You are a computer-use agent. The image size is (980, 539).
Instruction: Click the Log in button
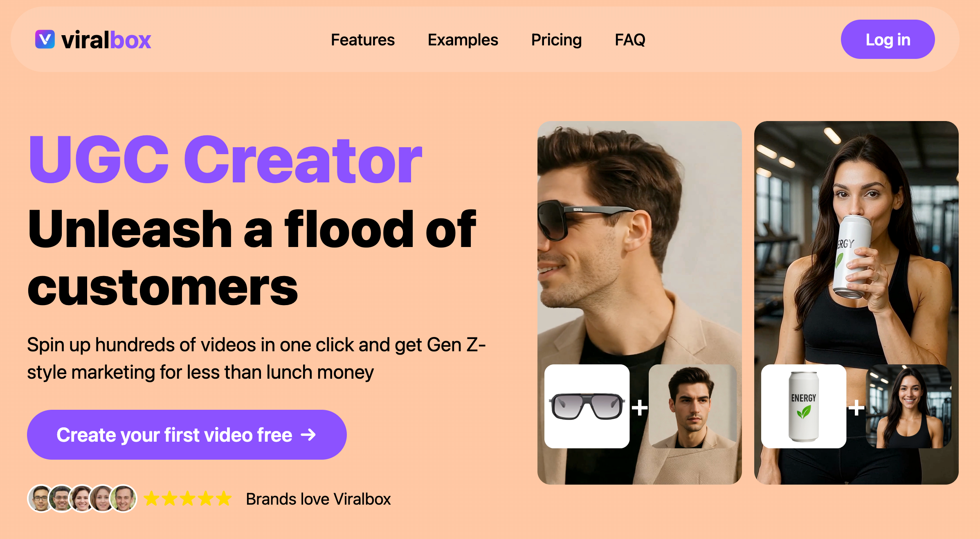click(x=888, y=39)
